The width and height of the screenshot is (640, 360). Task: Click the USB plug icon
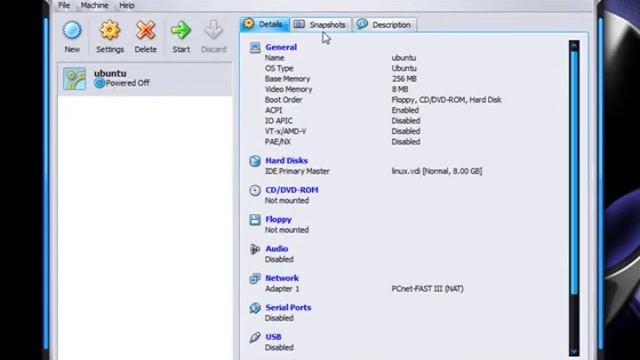pyautogui.click(x=255, y=337)
